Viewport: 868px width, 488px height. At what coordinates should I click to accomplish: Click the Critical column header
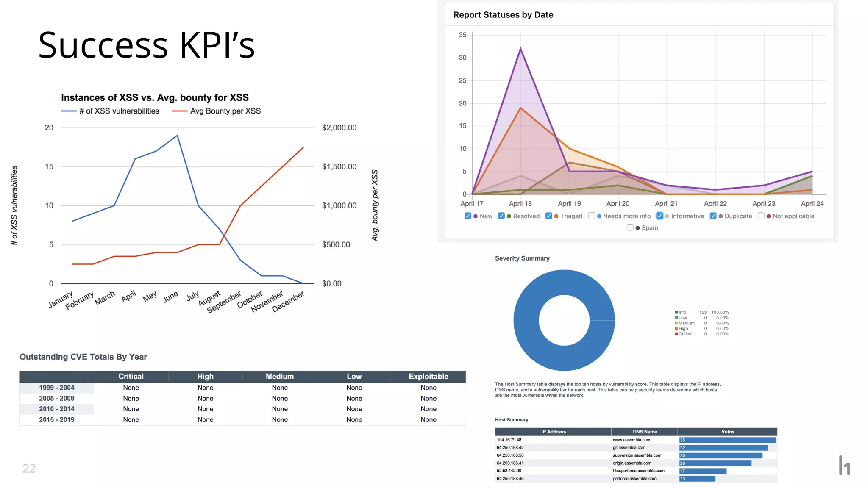pyautogui.click(x=131, y=377)
